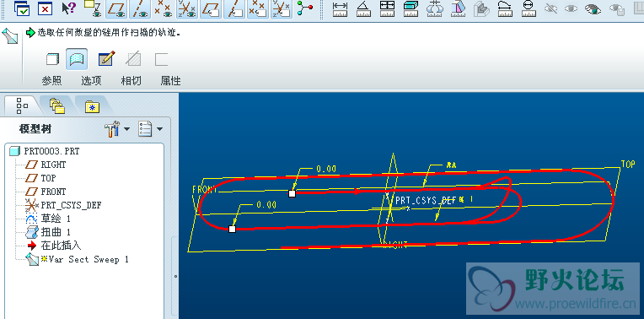Select sweep as surface option
Screen dimensions: 644x319
(x=77, y=60)
